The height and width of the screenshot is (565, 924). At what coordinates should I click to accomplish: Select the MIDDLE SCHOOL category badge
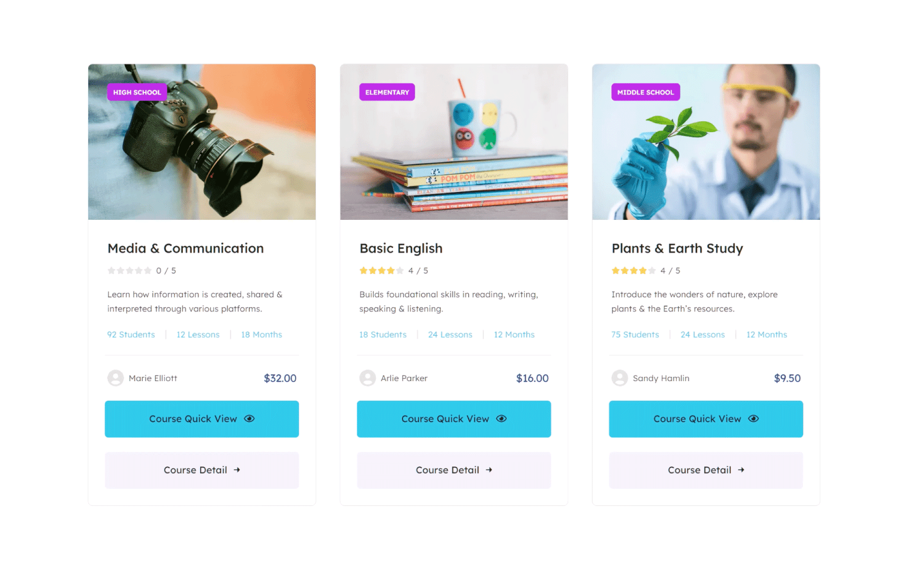pyautogui.click(x=645, y=92)
